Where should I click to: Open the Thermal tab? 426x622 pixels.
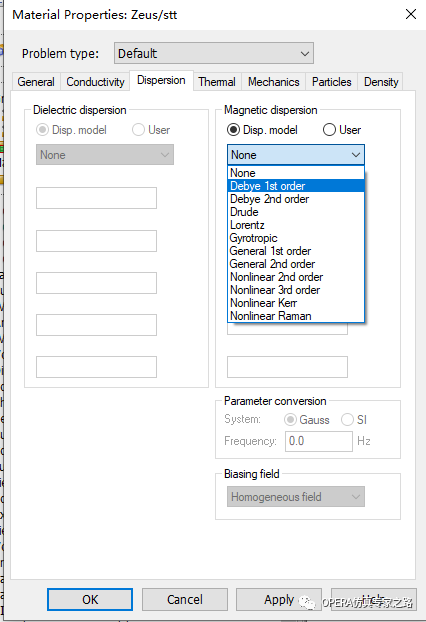(x=217, y=82)
